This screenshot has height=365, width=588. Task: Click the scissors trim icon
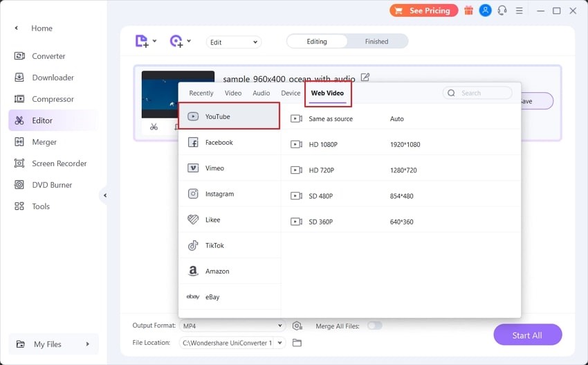[x=154, y=127]
